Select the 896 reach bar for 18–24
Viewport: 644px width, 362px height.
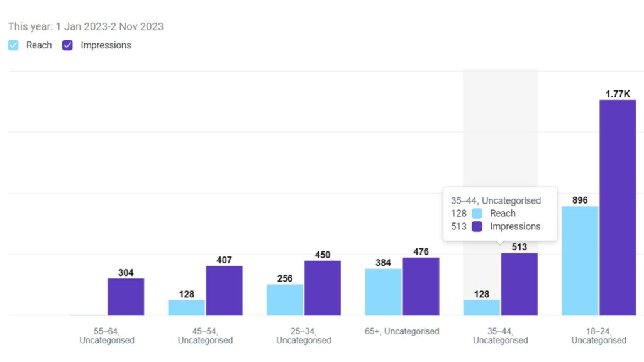pyautogui.click(x=580, y=261)
